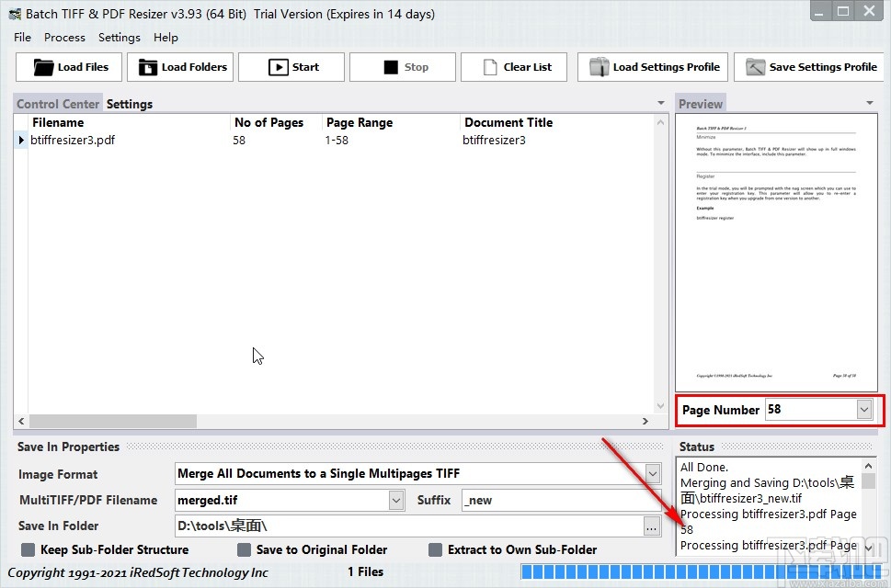The width and height of the screenshot is (891, 588).
Task: Click the Load Folders icon
Action: pos(147,67)
